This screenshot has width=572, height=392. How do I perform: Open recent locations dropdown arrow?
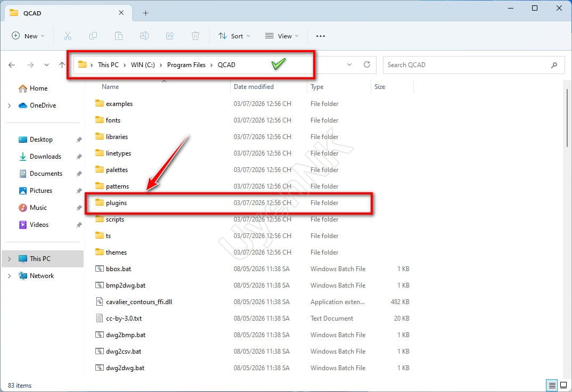pyautogui.click(x=46, y=65)
